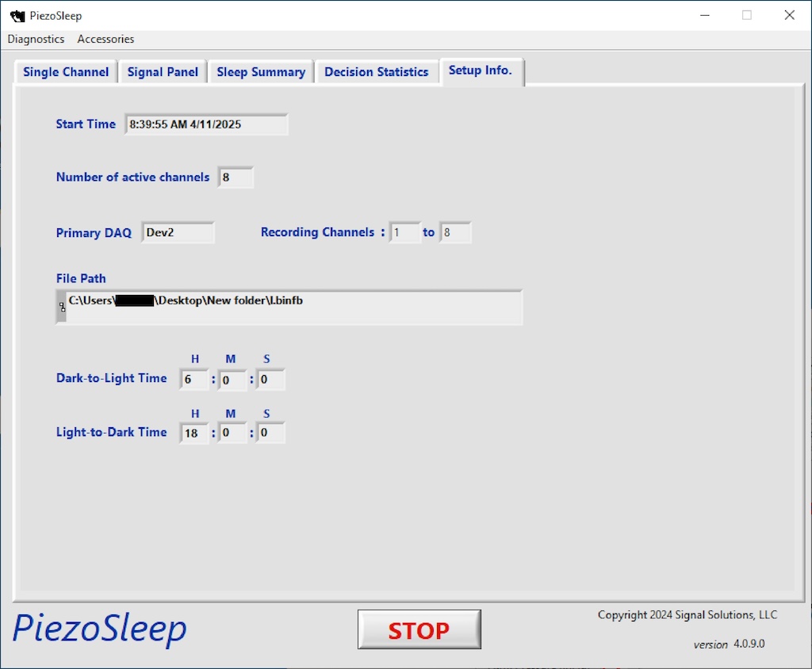Select the Decision Statistics tab
Viewport: 812px width, 669px height.
tap(376, 72)
